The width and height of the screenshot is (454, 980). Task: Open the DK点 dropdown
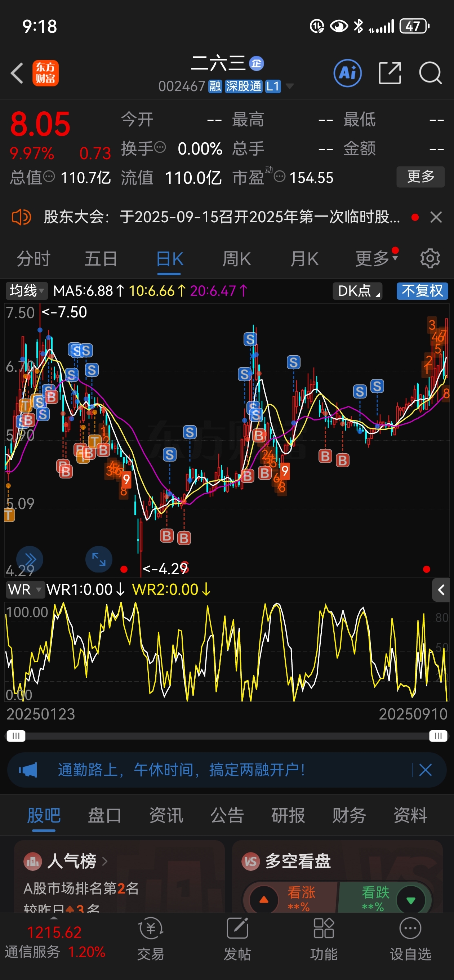[x=358, y=291]
